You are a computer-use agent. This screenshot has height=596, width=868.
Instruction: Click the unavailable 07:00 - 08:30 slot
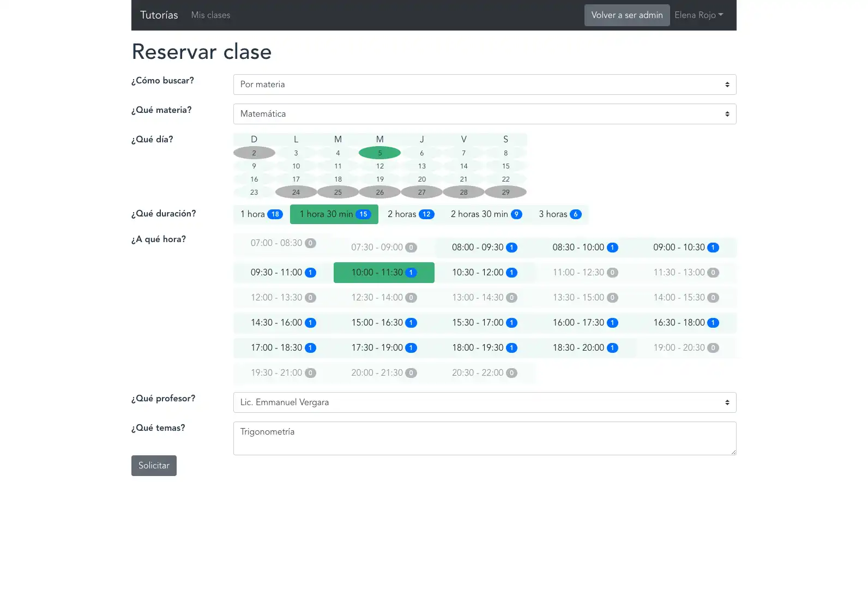(x=284, y=243)
